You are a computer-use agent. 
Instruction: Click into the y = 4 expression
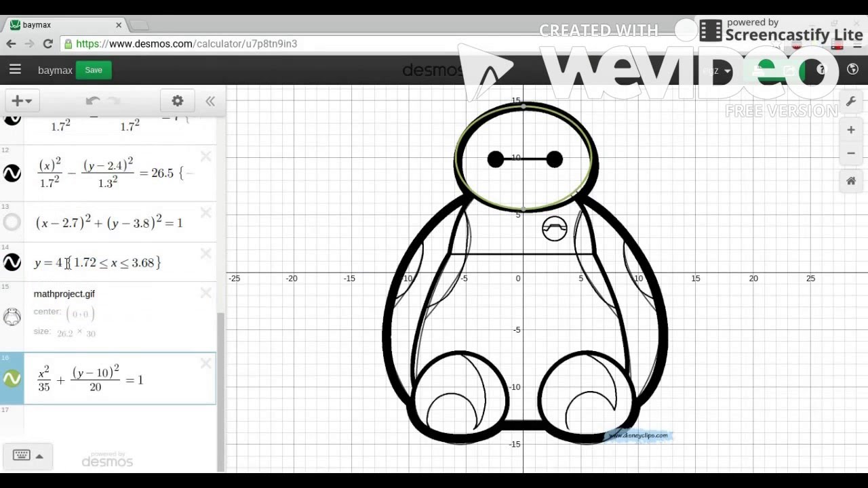coord(98,262)
